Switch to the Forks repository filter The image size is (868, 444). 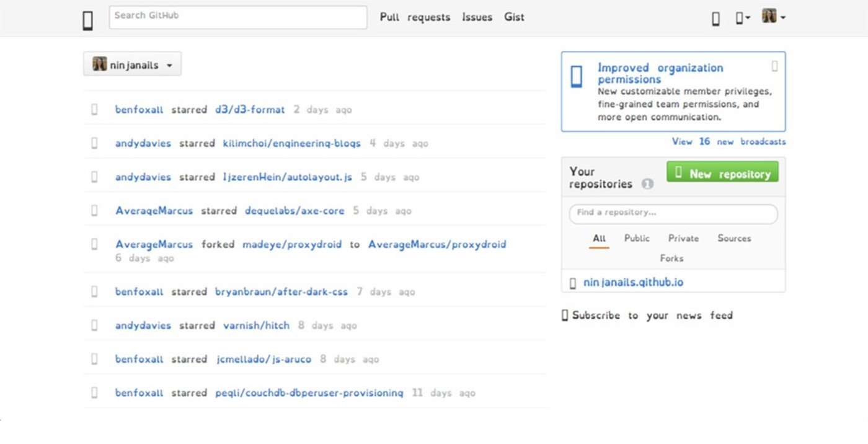[671, 258]
